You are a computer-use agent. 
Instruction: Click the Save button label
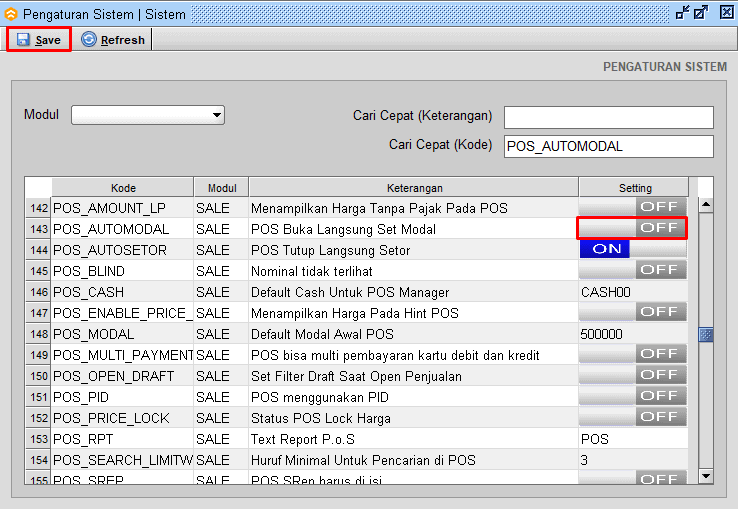(x=48, y=40)
